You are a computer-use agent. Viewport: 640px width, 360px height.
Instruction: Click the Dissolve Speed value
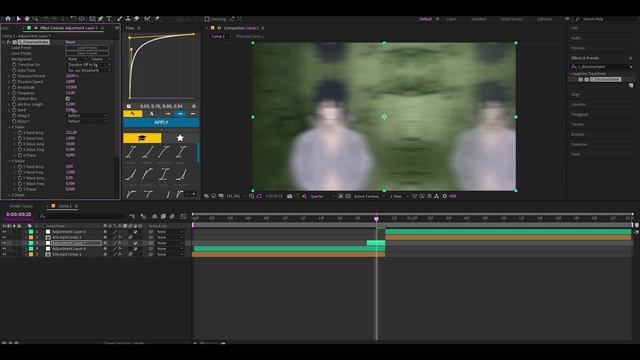[x=70, y=82]
